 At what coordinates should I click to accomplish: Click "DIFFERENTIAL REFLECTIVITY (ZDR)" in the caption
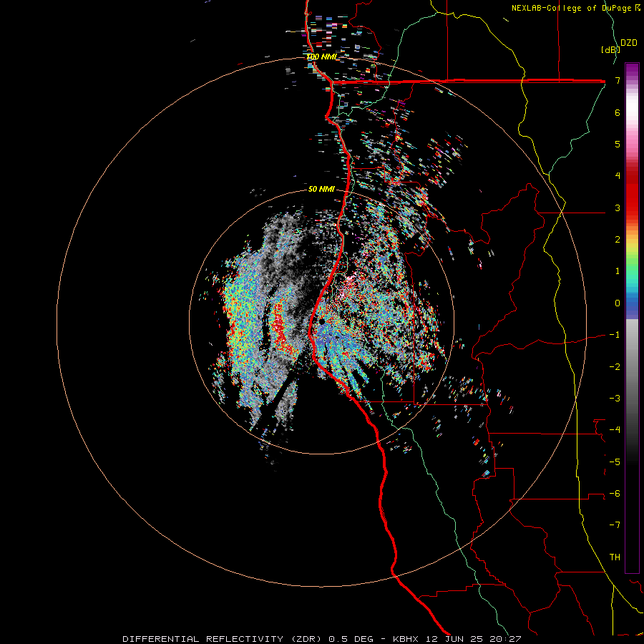click(222, 639)
